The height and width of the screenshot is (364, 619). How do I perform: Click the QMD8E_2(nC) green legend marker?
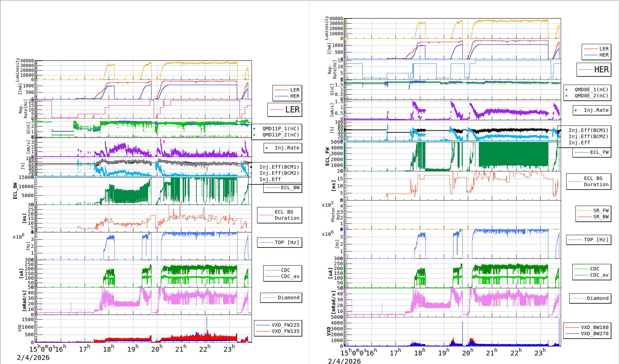[567, 96]
